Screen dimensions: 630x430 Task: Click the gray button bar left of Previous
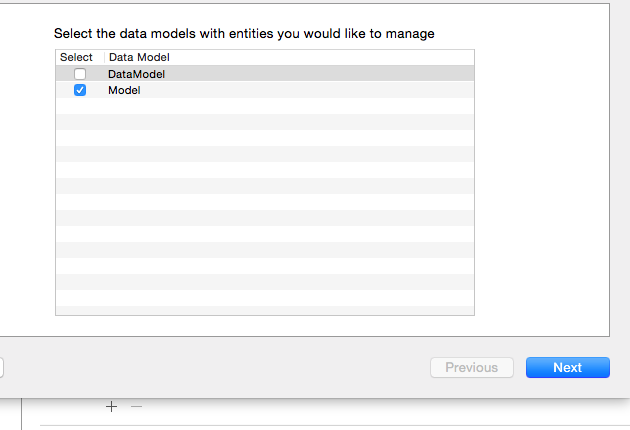[x=217, y=367]
